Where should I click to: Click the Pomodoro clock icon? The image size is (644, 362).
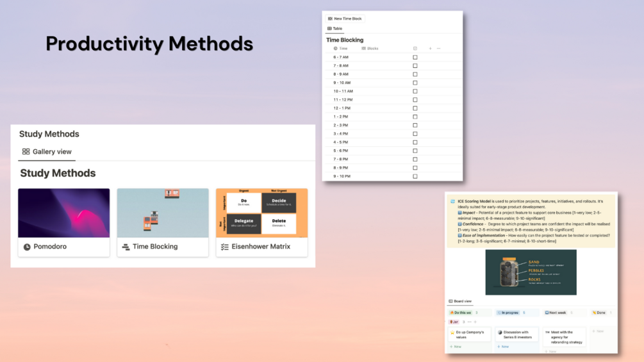click(x=27, y=247)
